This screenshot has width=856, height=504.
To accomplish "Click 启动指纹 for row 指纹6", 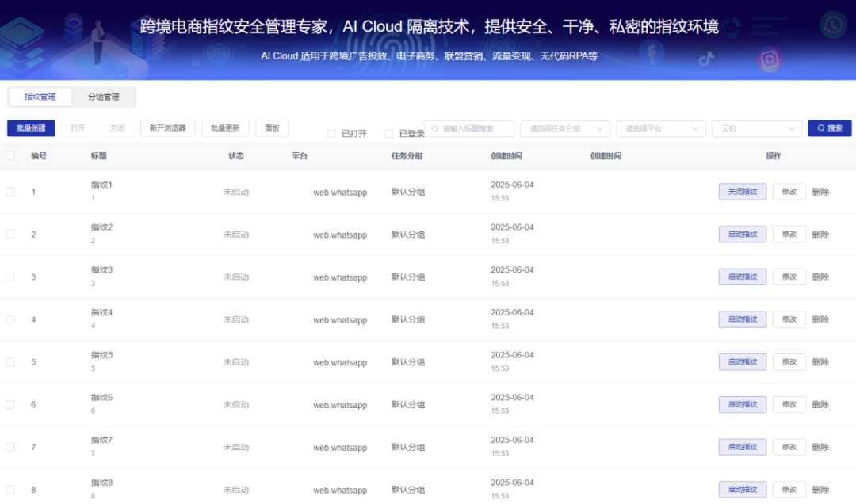I will tap(743, 405).
